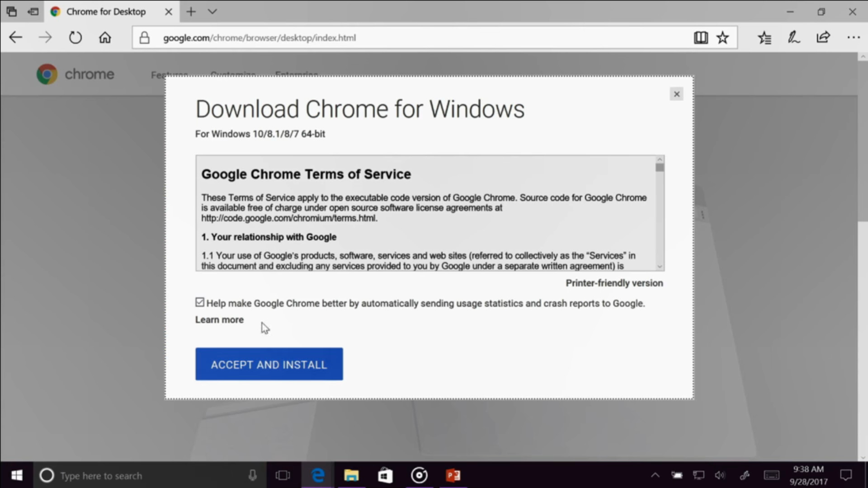Open the Printer-friendly version link
The image size is (868, 488).
point(614,283)
